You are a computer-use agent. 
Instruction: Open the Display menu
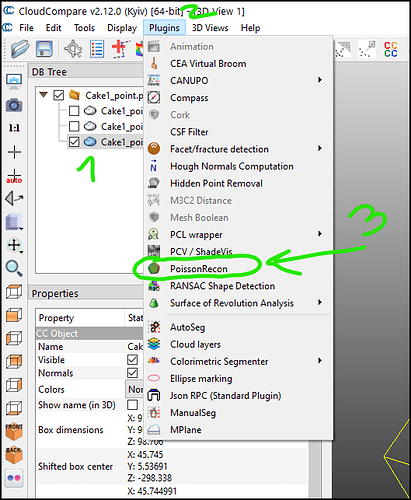coord(122,28)
